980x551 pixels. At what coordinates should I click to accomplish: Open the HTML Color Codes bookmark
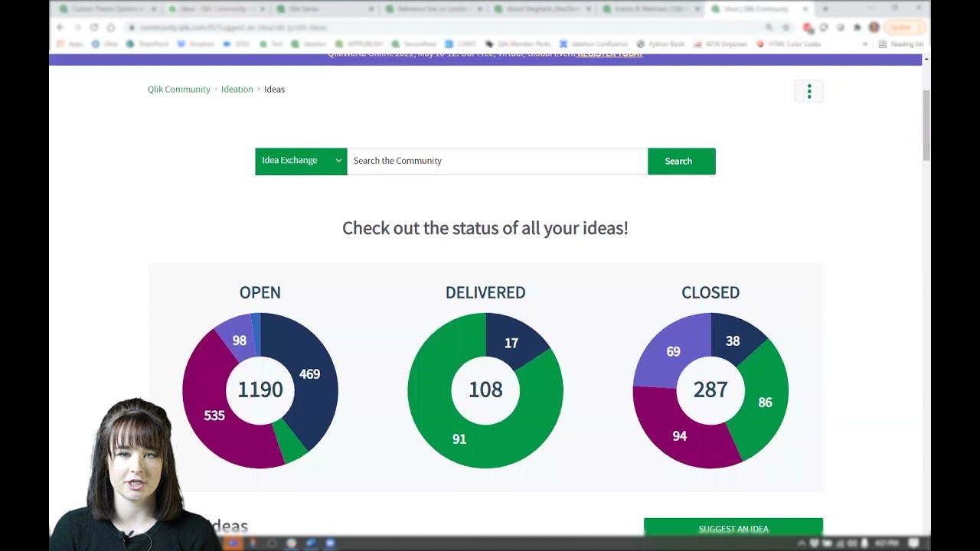click(789, 44)
